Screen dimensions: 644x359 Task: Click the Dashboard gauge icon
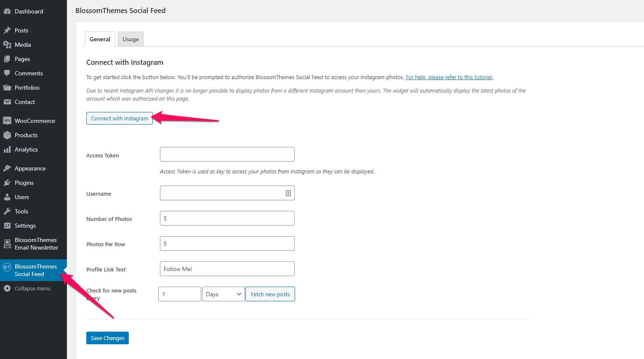pos(7,11)
